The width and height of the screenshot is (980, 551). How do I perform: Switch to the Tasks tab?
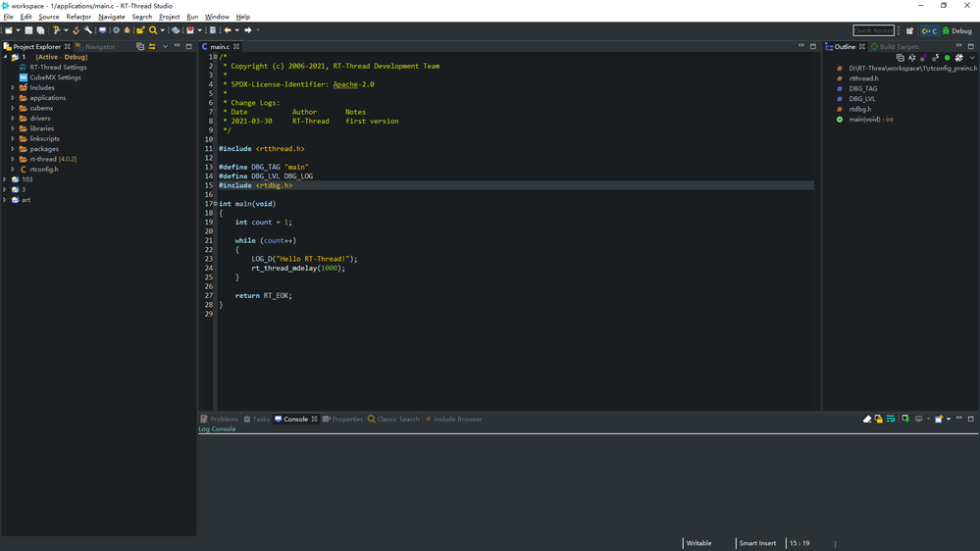pos(256,420)
